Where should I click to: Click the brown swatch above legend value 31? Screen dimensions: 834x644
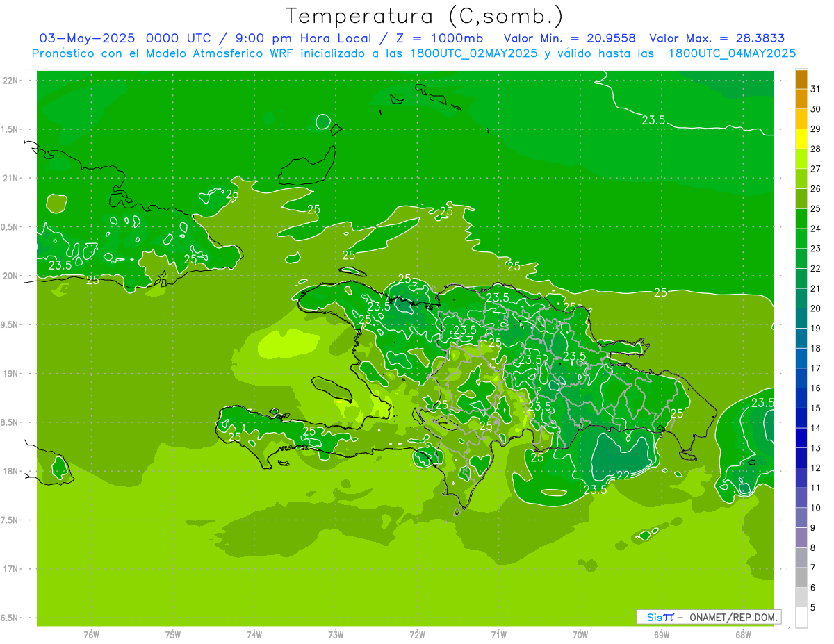801,79
